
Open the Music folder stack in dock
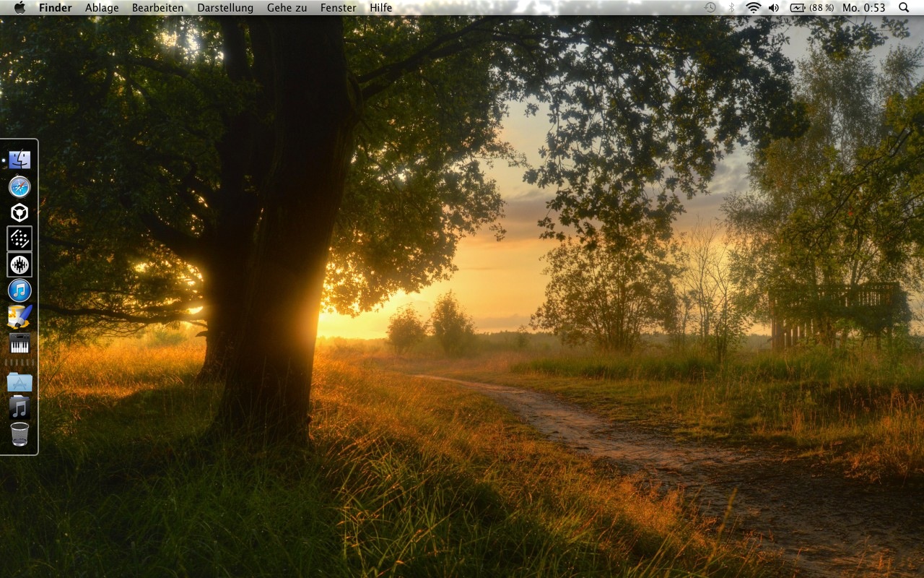[x=19, y=407]
